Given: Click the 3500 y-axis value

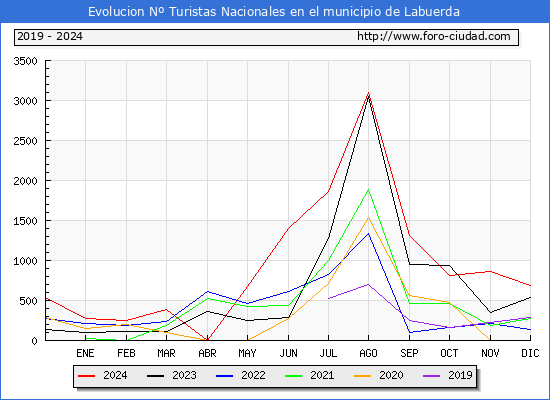Looking at the screenshot, I should (25, 61).
